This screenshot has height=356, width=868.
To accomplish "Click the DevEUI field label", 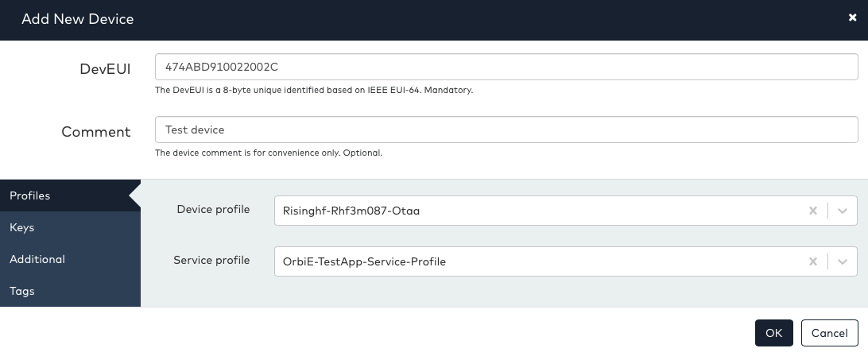I will [105, 68].
